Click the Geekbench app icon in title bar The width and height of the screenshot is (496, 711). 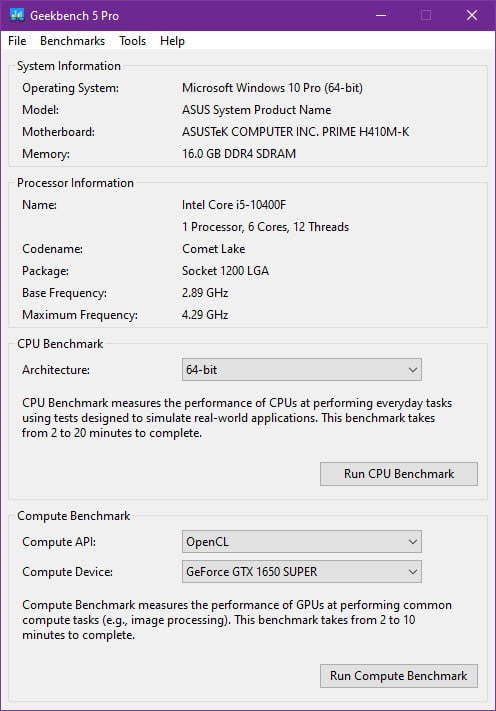click(x=17, y=15)
